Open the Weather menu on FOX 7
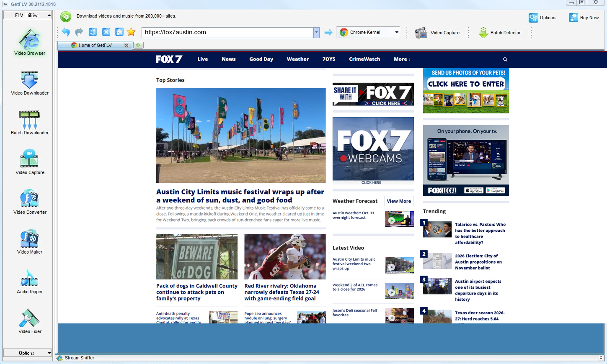 coord(298,59)
